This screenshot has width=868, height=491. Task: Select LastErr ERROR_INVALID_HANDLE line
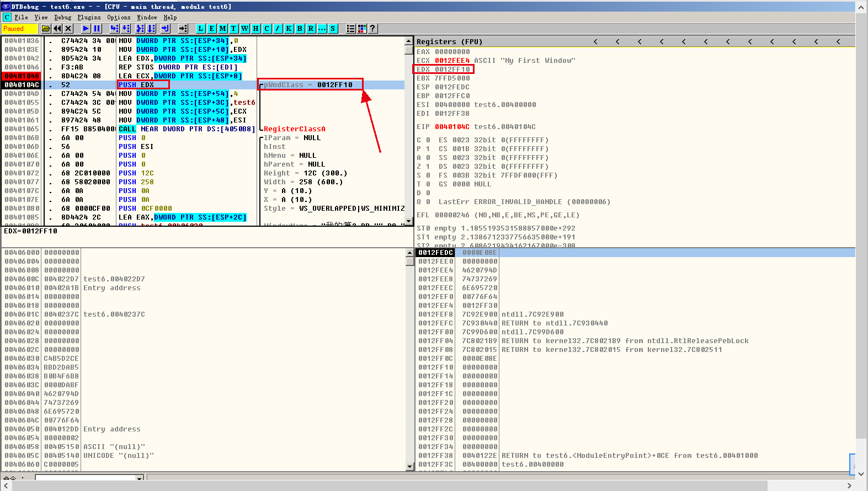[x=524, y=202]
